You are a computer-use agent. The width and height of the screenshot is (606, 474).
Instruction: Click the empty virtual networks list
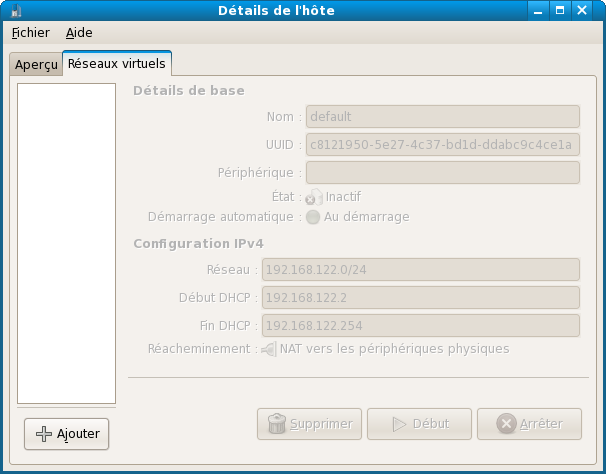click(66, 244)
